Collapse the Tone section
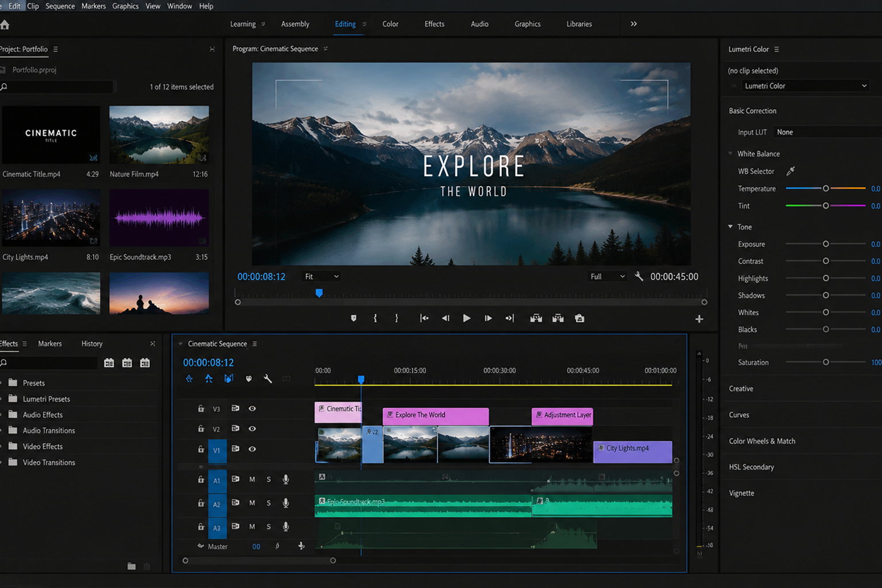 click(730, 227)
